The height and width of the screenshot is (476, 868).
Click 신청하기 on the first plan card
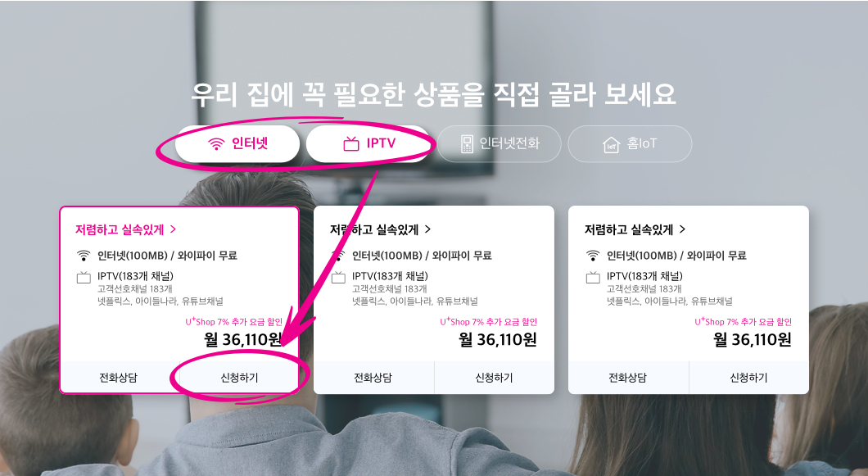coord(239,378)
